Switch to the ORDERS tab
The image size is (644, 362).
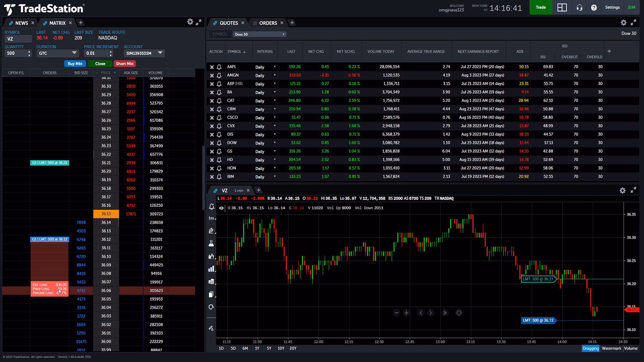(268, 23)
